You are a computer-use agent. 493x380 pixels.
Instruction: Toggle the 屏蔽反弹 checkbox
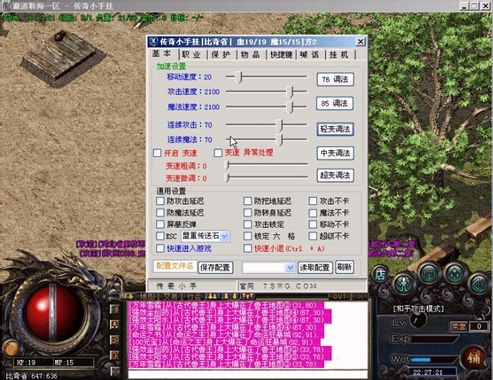coord(160,224)
